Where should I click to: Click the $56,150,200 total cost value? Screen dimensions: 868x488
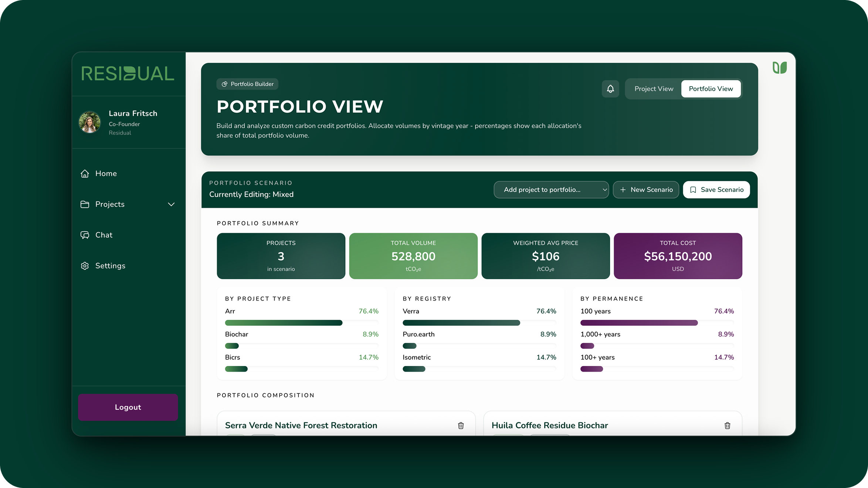click(678, 257)
